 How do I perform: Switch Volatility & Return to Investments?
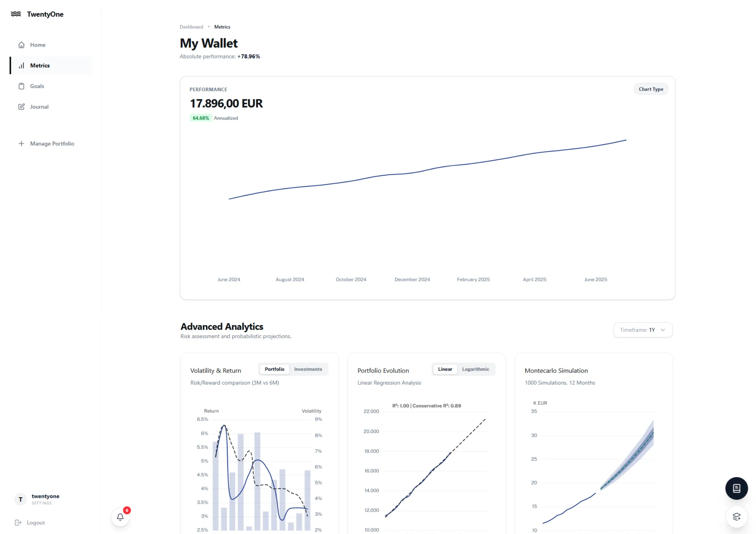click(x=307, y=369)
